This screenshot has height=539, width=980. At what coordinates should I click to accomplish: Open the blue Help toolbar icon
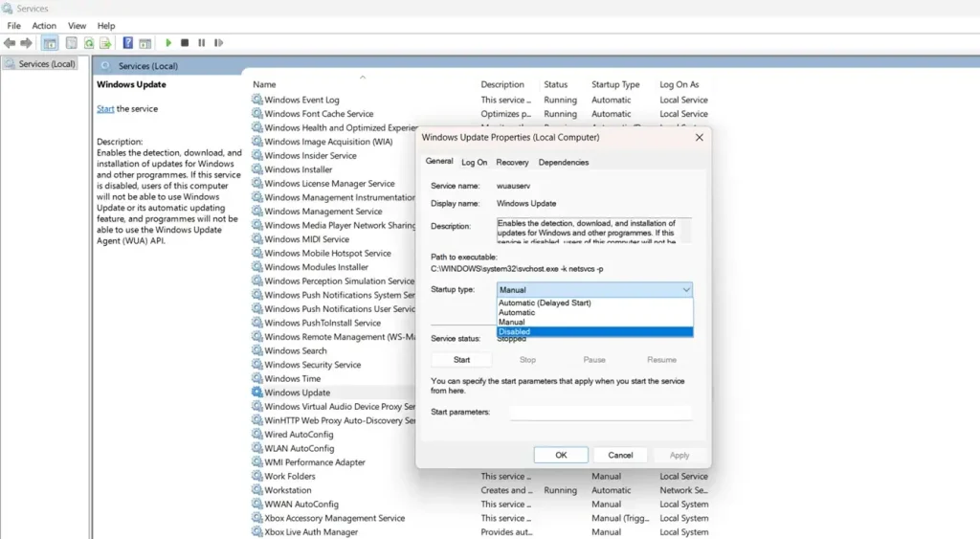pos(127,43)
